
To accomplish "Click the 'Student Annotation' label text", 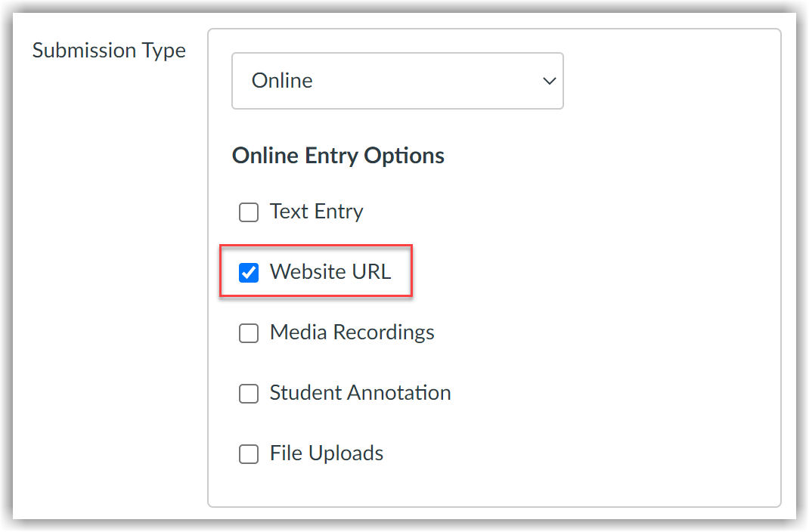I will click(x=360, y=393).
